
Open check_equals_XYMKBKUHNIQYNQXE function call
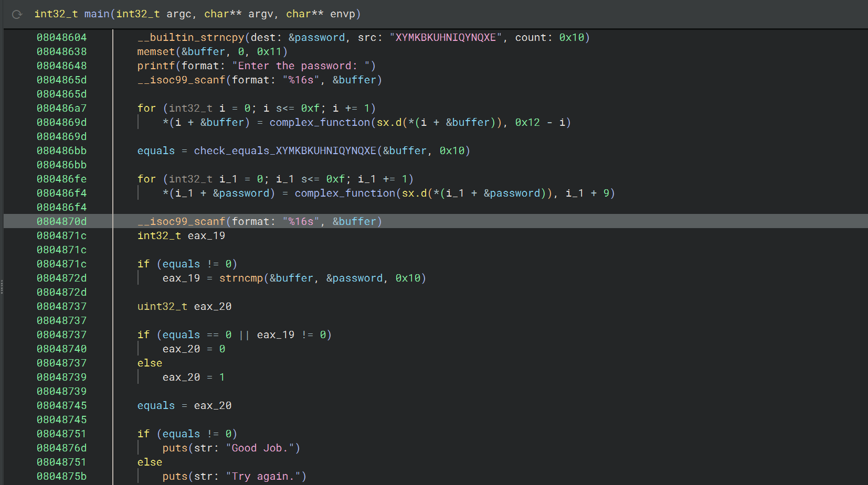click(285, 151)
